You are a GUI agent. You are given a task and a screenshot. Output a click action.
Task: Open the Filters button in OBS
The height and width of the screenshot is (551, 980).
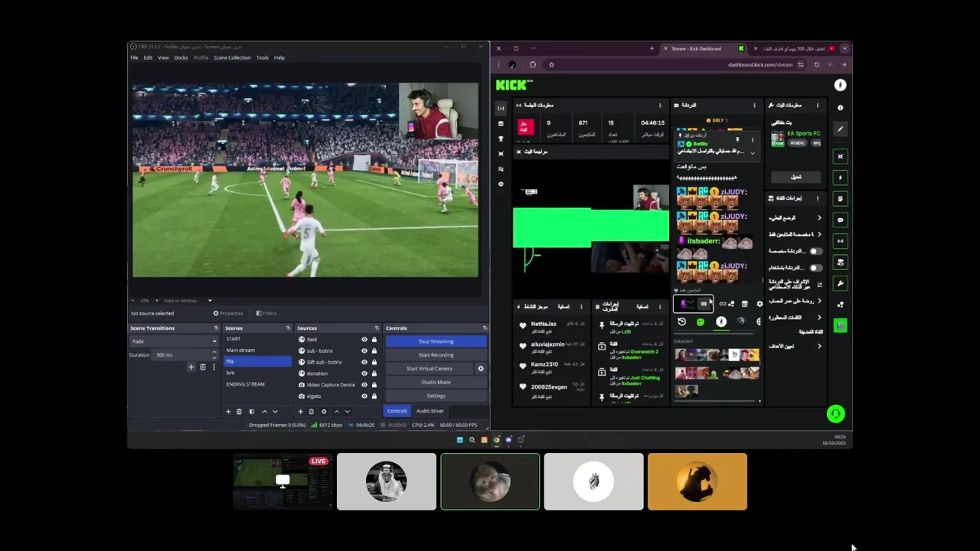266,313
